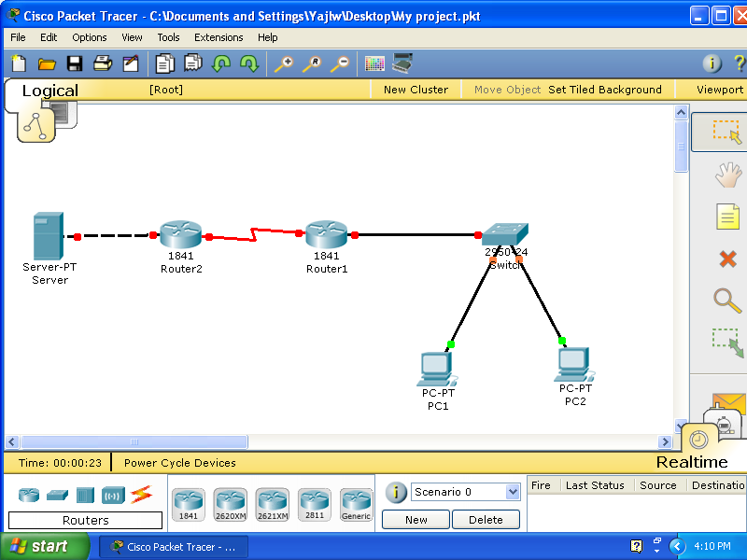Activate the red X Delete tool
The height and width of the screenshot is (560, 747).
click(727, 259)
